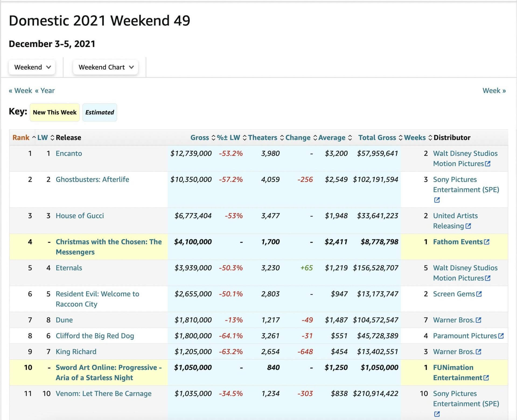Click external link icon beside Fathom Events
The image size is (517, 420).
487,242
